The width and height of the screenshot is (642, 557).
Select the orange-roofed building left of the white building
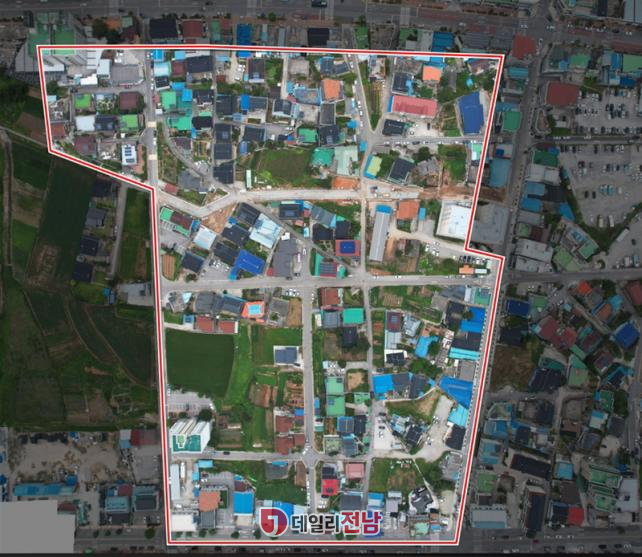pyautogui.click(x=408, y=210)
